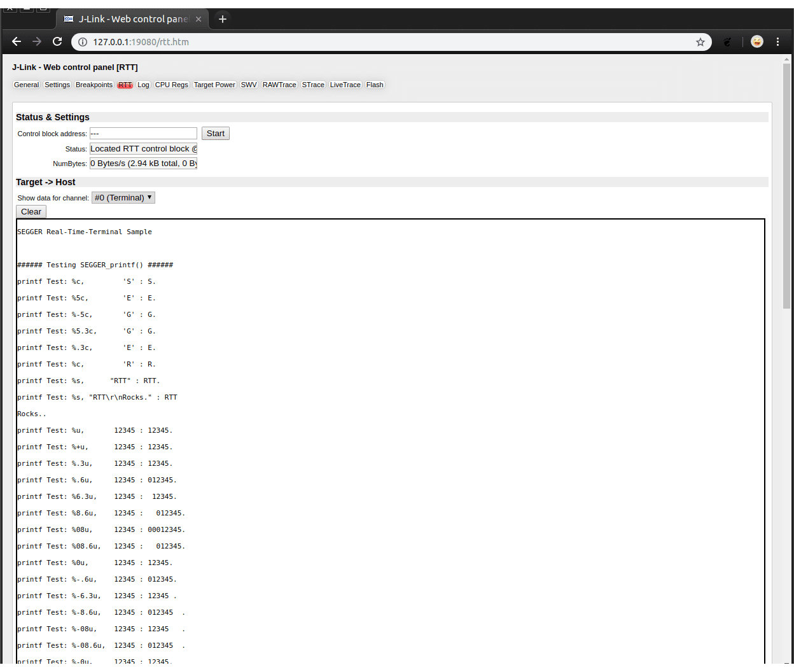Screen dimensions: 794x672
Task: Select the J-Link Web control panel tab
Action: pyautogui.click(x=132, y=19)
